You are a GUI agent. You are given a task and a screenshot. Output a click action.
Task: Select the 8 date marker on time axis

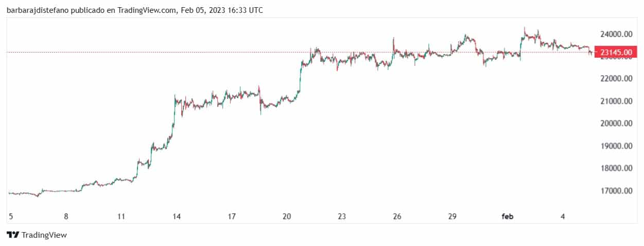pos(66,217)
